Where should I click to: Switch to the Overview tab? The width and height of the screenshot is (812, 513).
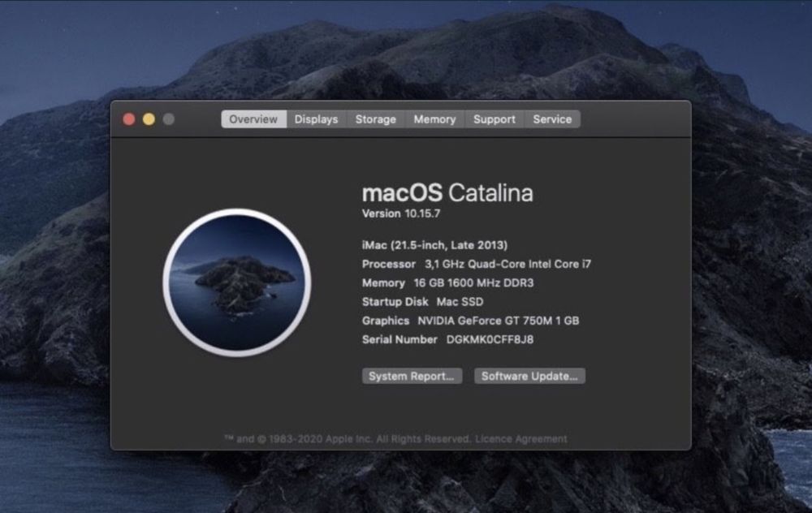253,119
